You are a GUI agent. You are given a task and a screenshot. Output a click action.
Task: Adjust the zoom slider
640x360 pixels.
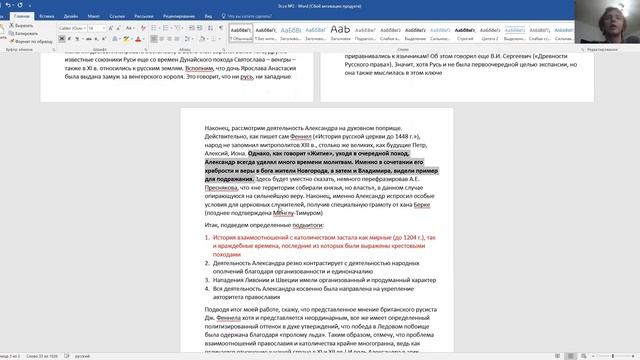[x=613, y=356]
